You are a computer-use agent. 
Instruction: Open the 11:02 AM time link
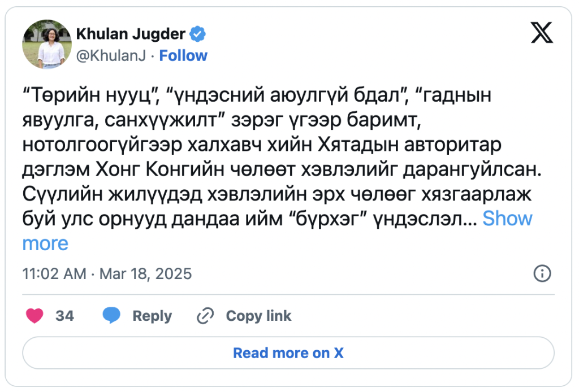[54, 274]
